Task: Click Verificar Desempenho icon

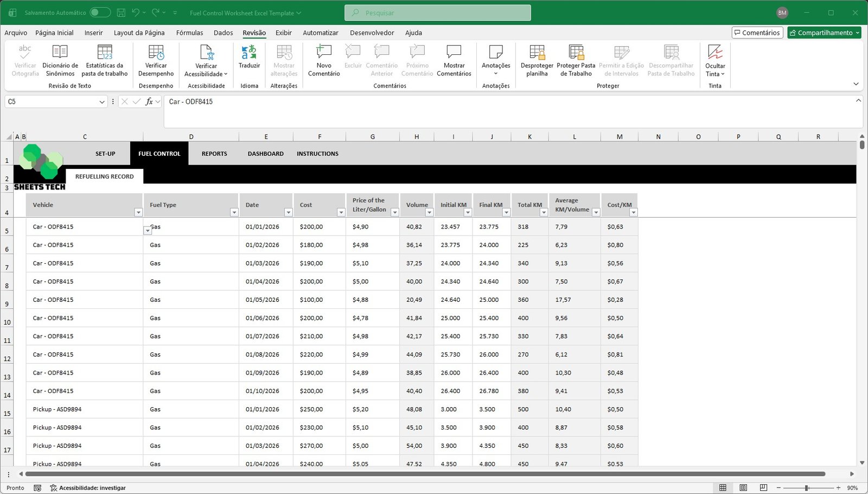Action: point(156,53)
